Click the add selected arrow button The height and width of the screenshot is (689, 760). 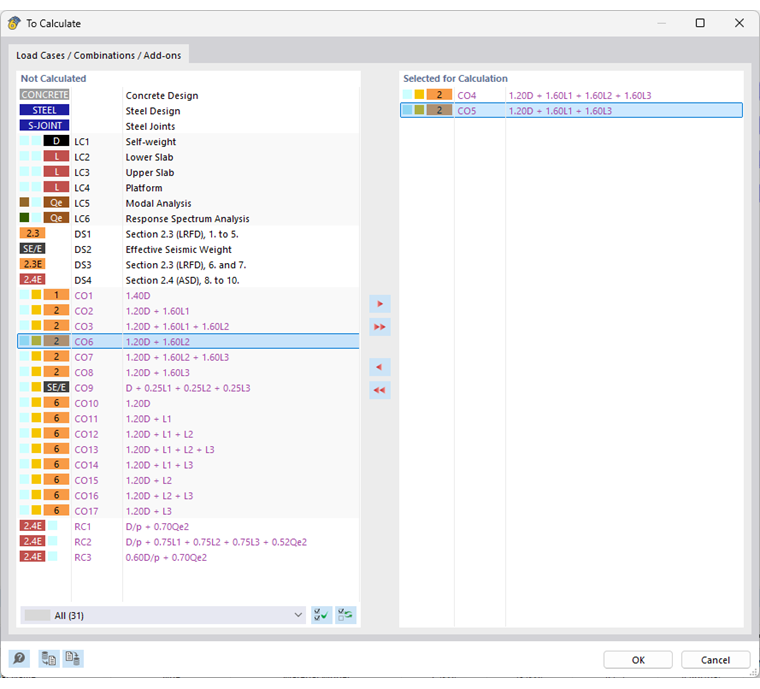[x=380, y=304]
